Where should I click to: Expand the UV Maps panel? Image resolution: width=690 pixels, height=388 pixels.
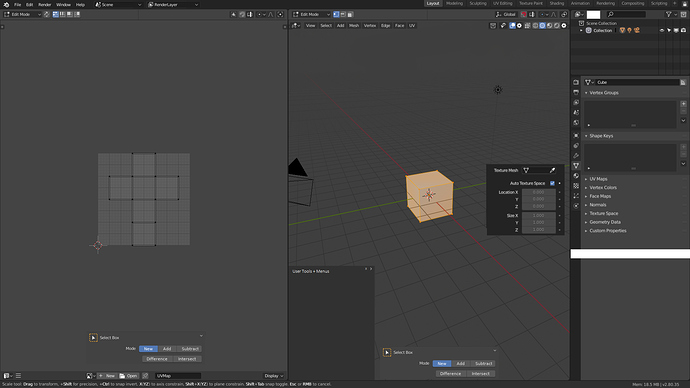[598, 179]
